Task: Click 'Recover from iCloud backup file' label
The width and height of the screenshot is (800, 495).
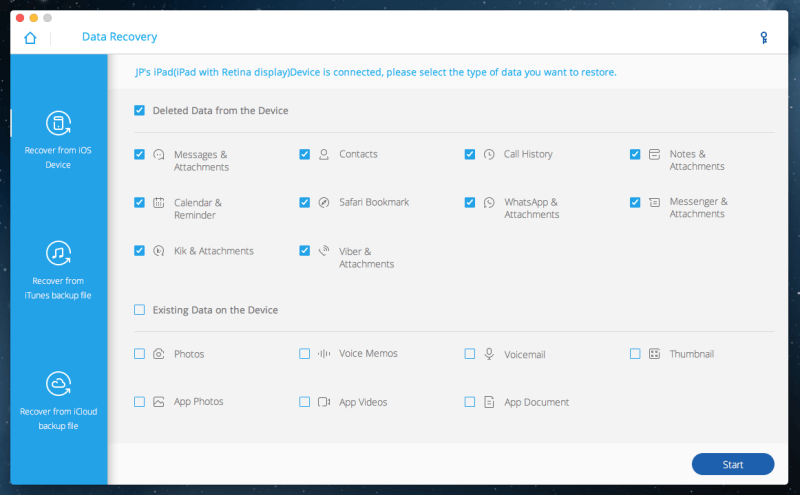Action: (58, 418)
